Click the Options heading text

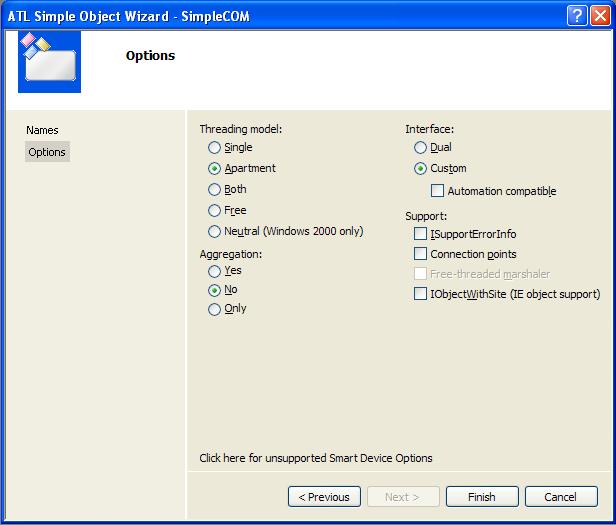tap(150, 56)
